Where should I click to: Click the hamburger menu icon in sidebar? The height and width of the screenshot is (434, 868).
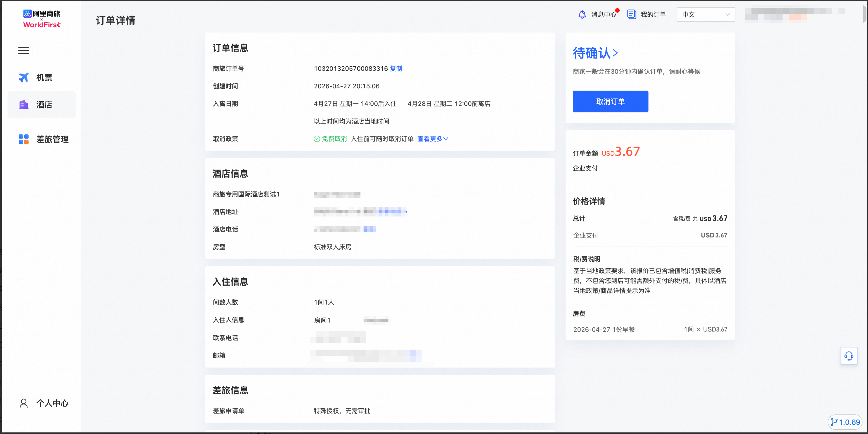click(24, 50)
